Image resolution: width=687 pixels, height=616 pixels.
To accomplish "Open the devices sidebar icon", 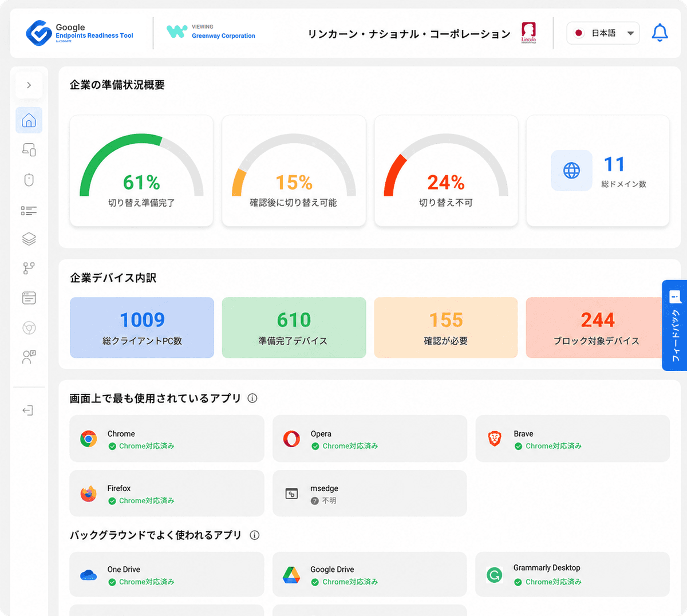I will point(29,150).
